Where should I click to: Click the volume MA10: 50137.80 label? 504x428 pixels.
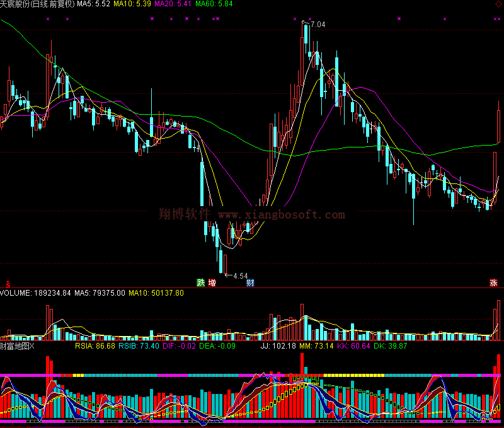pyautogui.click(x=156, y=293)
